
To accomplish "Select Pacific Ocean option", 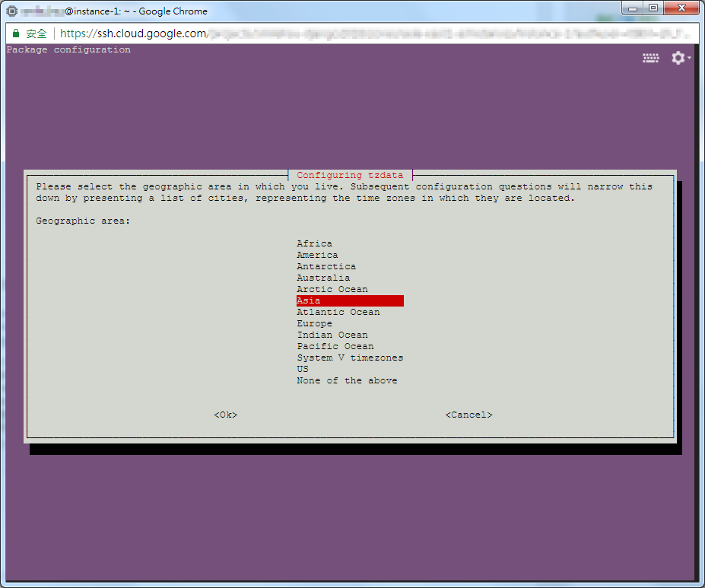I will [x=335, y=346].
